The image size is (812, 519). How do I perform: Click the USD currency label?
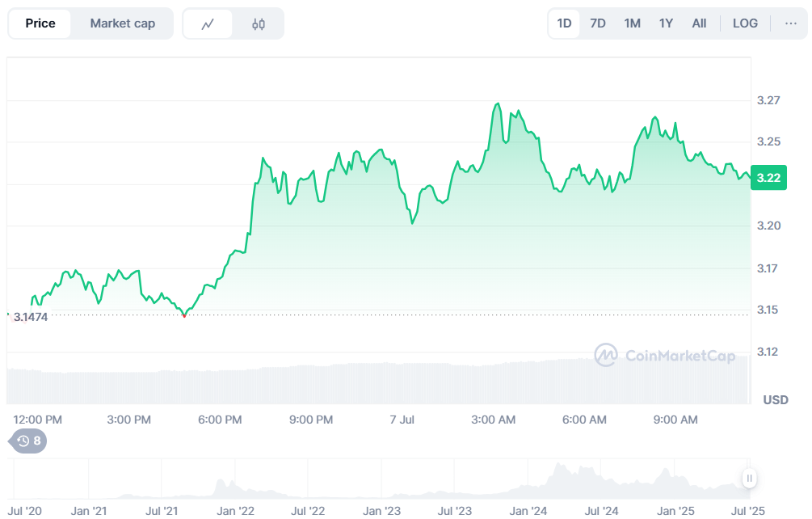point(776,400)
